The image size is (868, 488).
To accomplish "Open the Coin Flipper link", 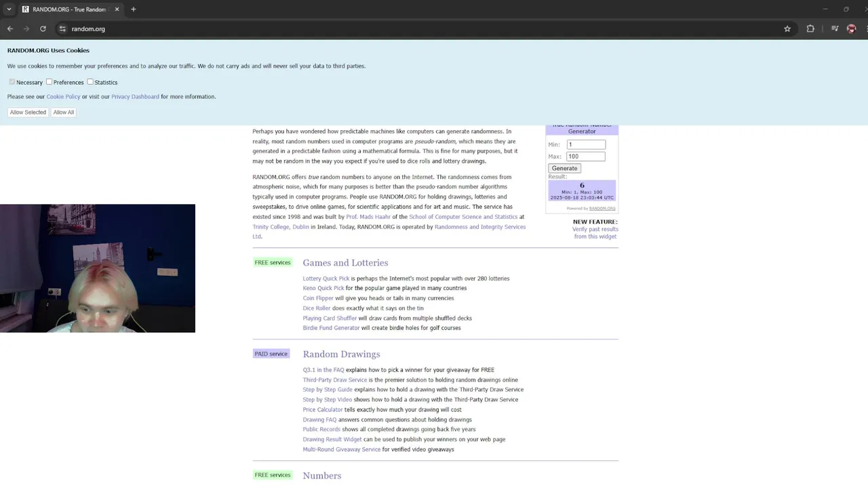I will pos(318,298).
